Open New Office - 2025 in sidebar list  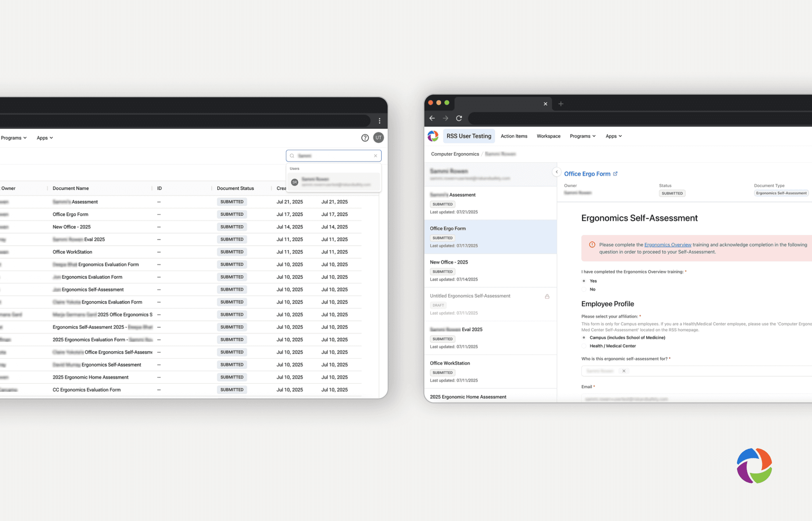tap(490, 270)
